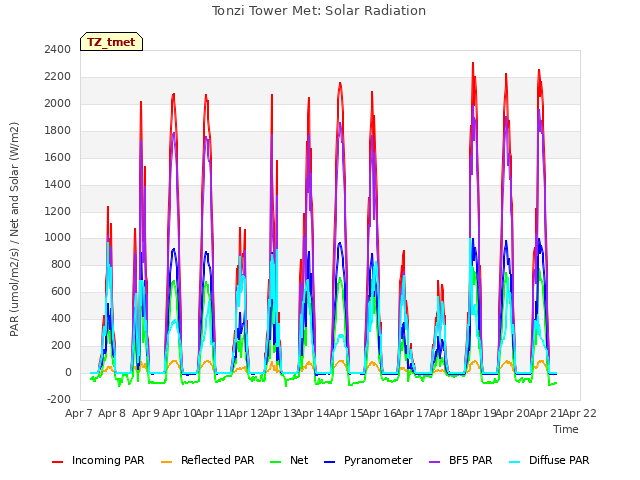Click the Apr 8 x-axis tick

coord(112,413)
